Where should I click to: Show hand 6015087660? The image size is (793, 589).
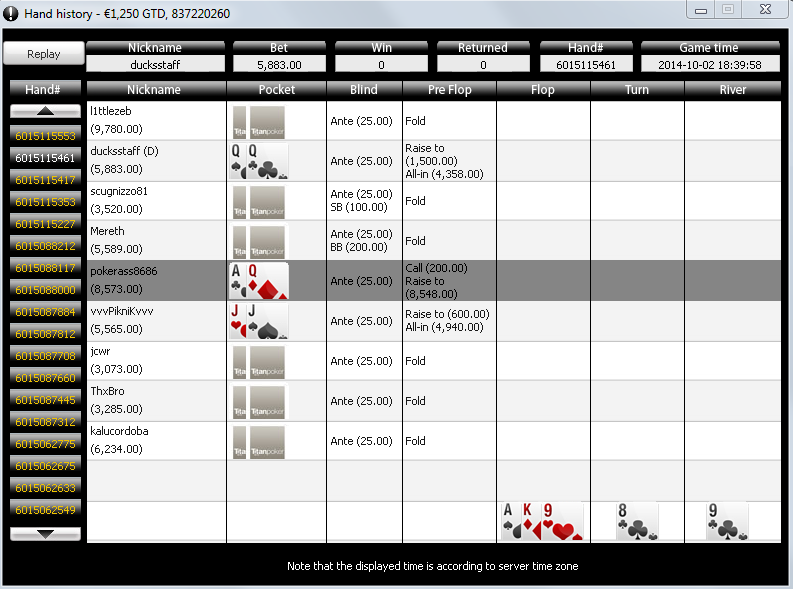[45, 378]
